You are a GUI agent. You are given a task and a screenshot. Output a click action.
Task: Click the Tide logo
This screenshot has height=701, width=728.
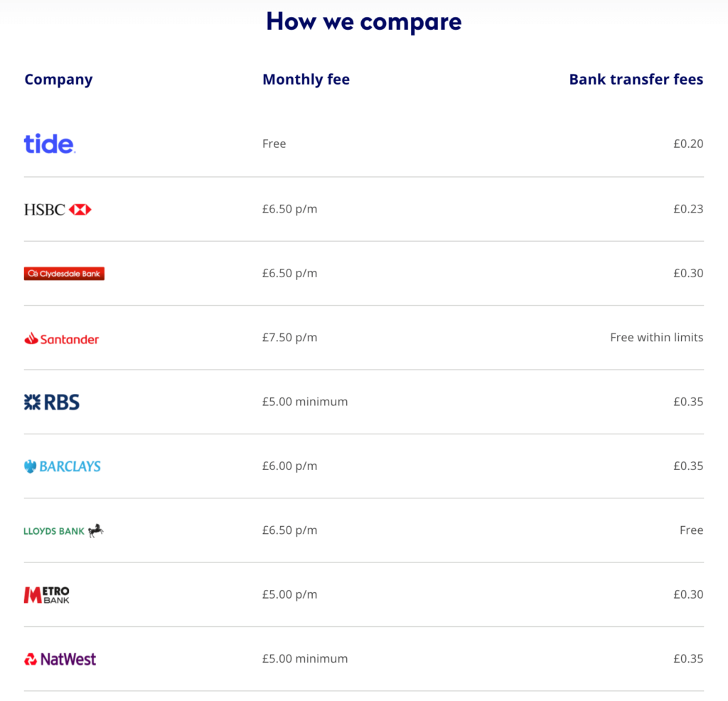(x=50, y=144)
